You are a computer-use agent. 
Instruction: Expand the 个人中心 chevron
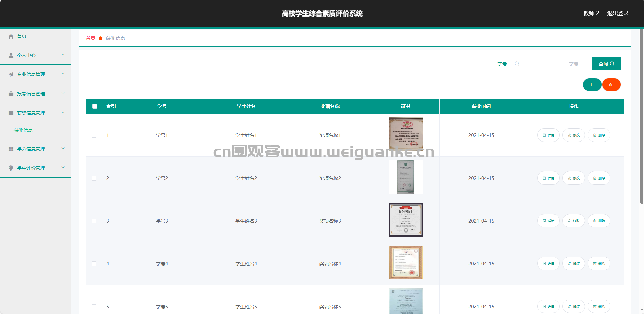coord(63,55)
